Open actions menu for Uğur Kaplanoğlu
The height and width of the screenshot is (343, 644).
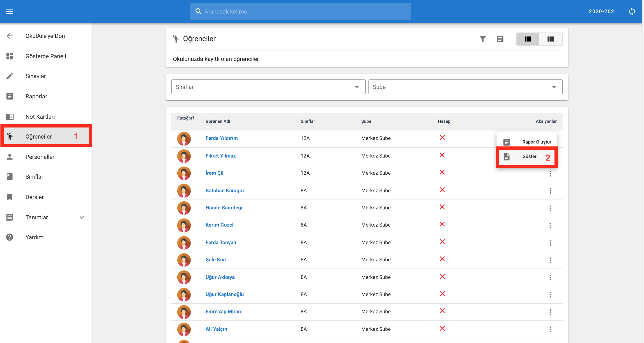coord(550,295)
